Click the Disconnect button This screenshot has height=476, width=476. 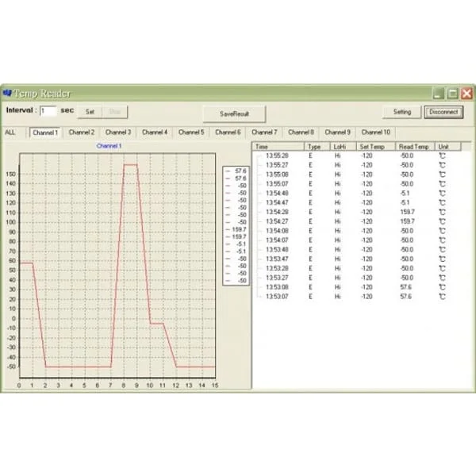click(443, 112)
